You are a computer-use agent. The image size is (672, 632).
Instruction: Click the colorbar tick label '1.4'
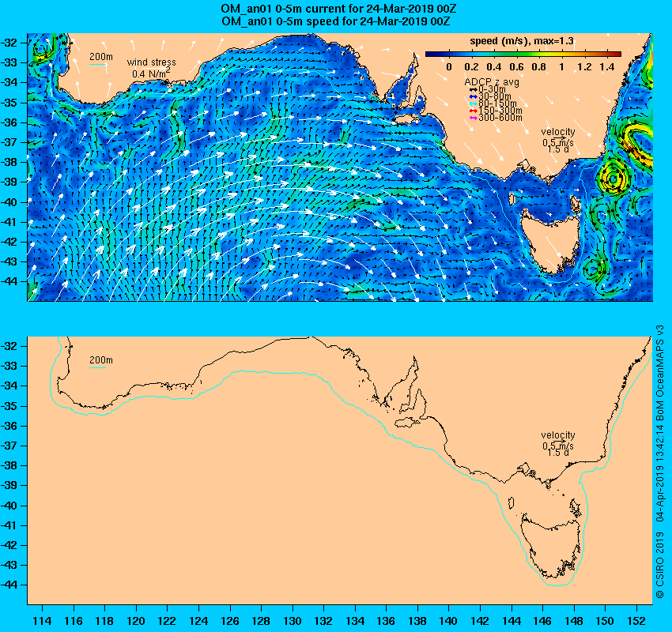(607, 67)
